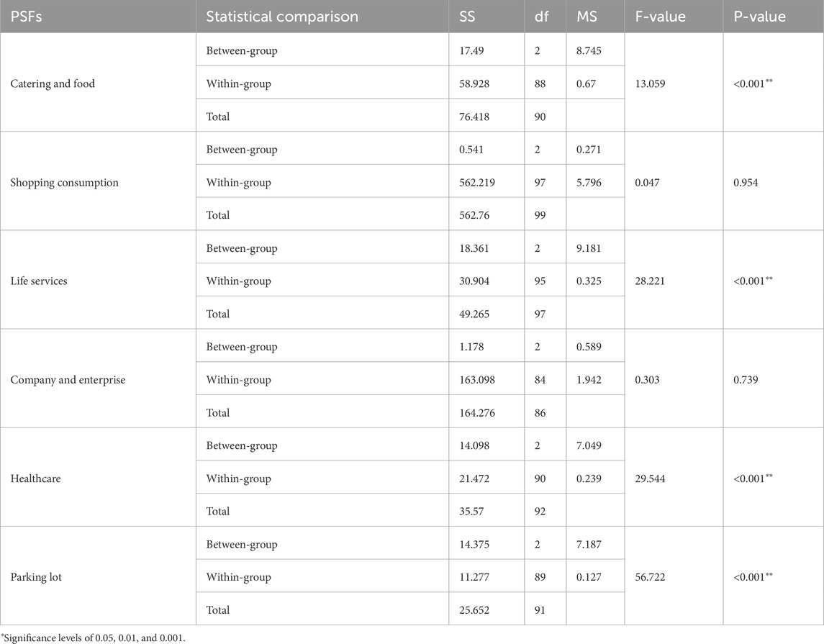
Task: Select the Healthcare row label
Action: coord(36,478)
